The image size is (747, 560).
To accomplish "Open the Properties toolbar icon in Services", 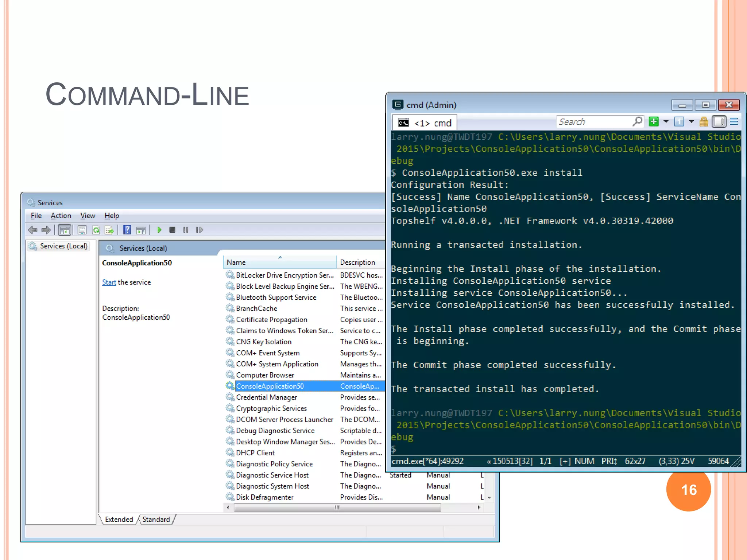I will click(x=82, y=230).
